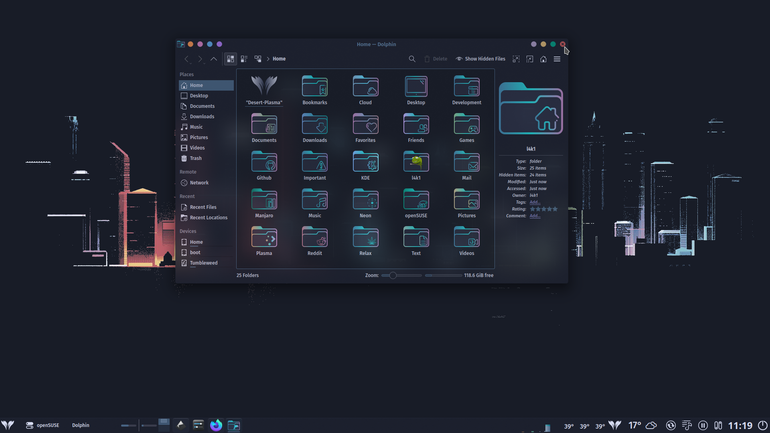Screen dimensions: 770x433
Task: Switch to Details tree view mode
Action: click(x=258, y=59)
